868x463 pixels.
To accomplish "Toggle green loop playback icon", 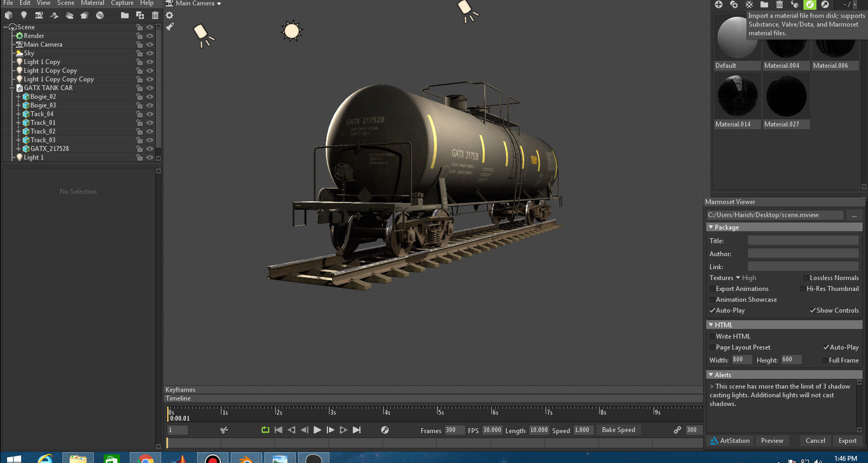I will 265,430.
